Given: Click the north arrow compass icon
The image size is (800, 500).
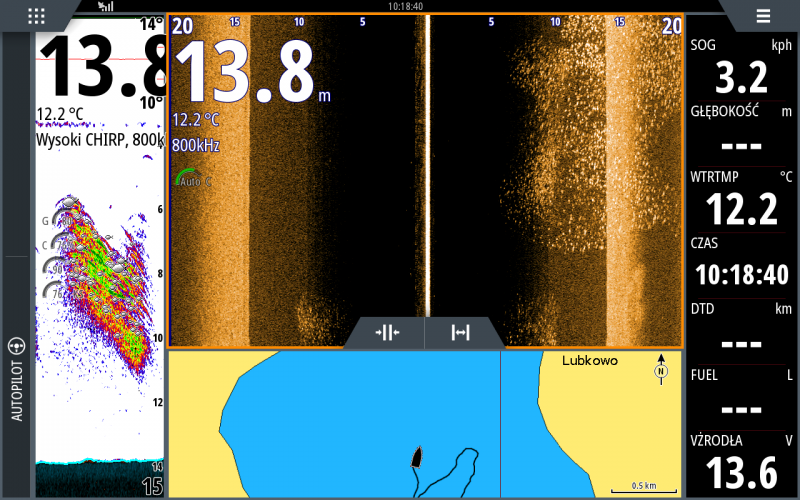Looking at the screenshot, I should point(660,369).
